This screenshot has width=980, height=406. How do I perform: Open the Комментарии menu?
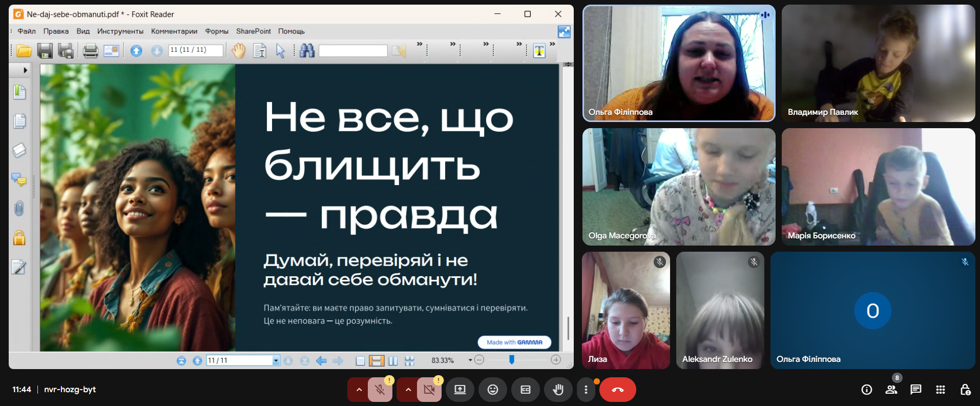point(174,31)
